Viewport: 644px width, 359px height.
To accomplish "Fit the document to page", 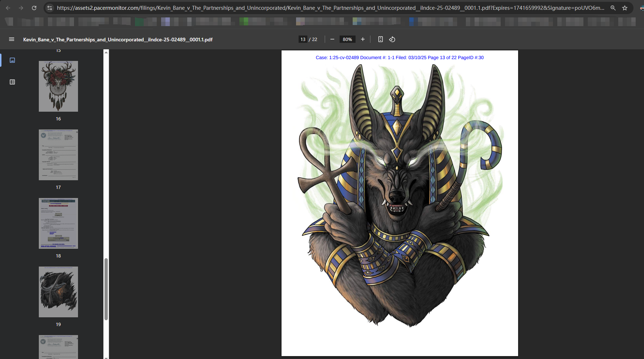I will tap(380, 39).
